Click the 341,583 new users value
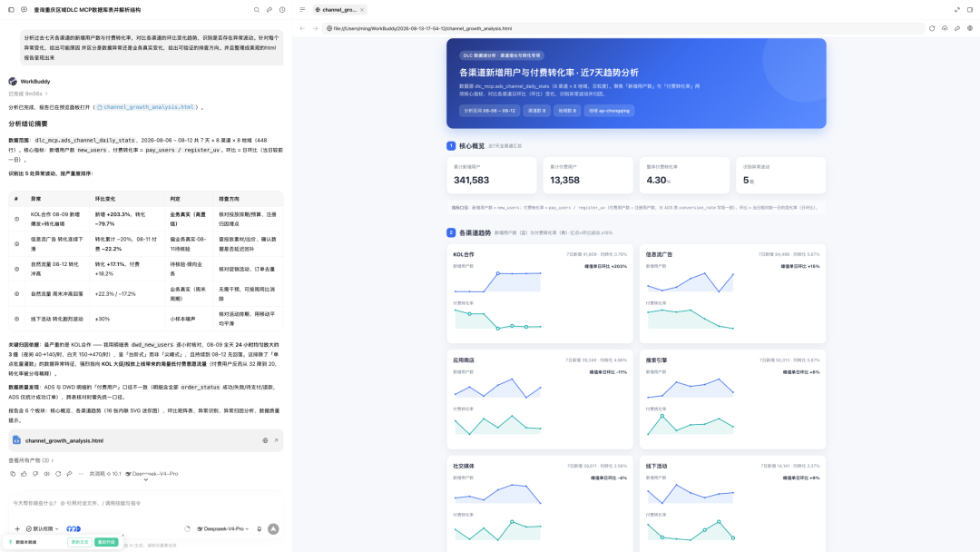 [x=471, y=180]
